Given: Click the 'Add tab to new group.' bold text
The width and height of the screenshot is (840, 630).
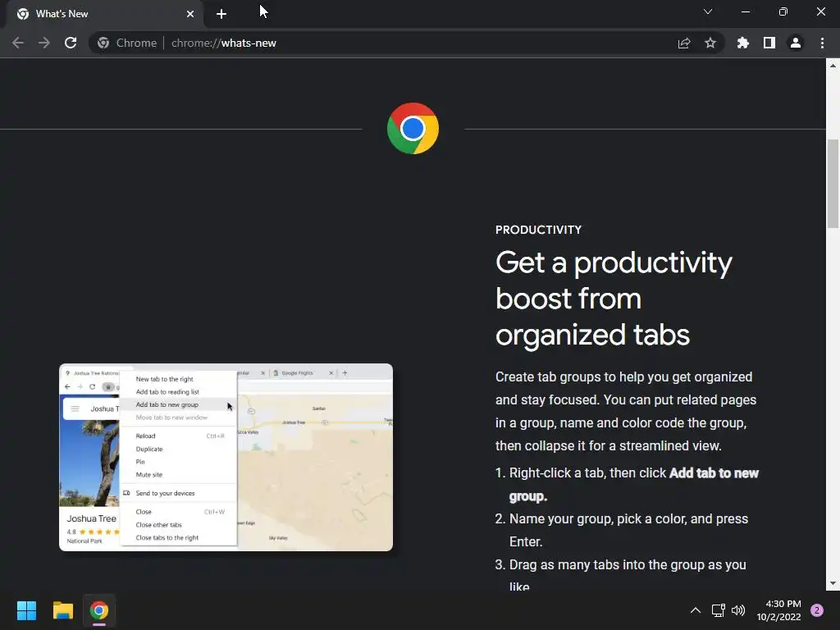Looking at the screenshot, I should tap(634, 484).
